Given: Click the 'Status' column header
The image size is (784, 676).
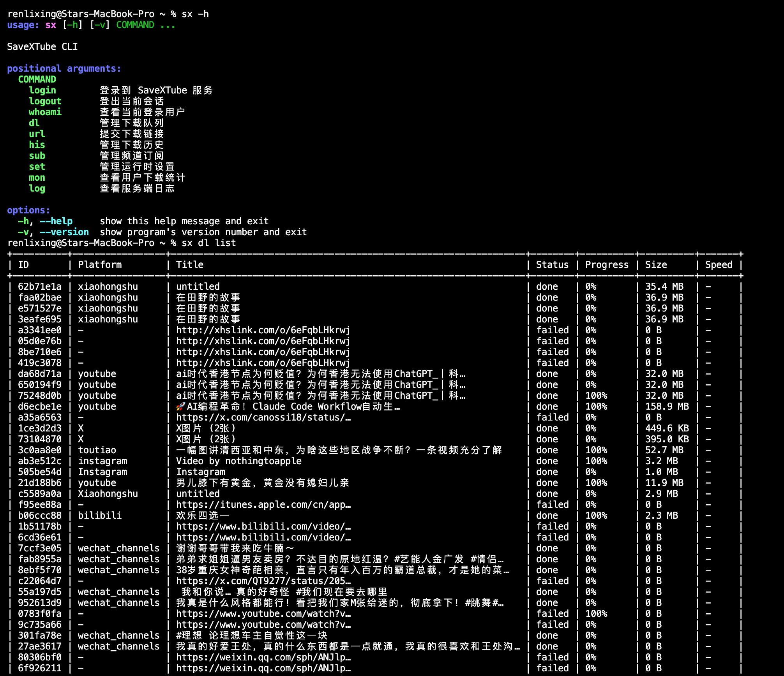Looking at the screenshot, I should (x=553, y=265).
